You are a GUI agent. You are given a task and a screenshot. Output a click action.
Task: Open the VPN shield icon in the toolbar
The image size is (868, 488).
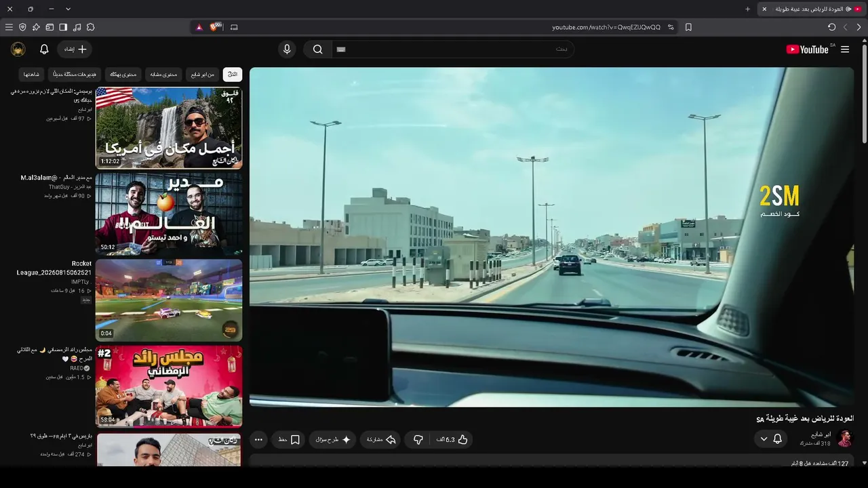coord(22,27)
